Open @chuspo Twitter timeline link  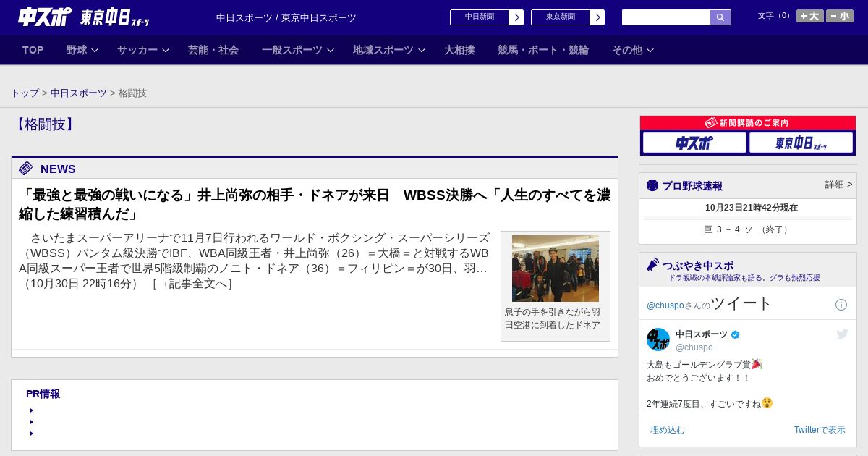coord(665,305)
